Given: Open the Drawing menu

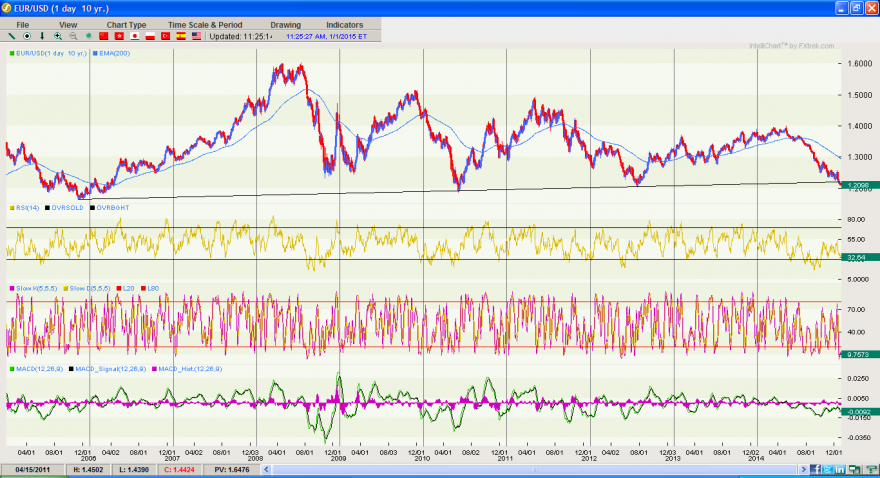Looking at the screenshot, I should tap(286, 25).
